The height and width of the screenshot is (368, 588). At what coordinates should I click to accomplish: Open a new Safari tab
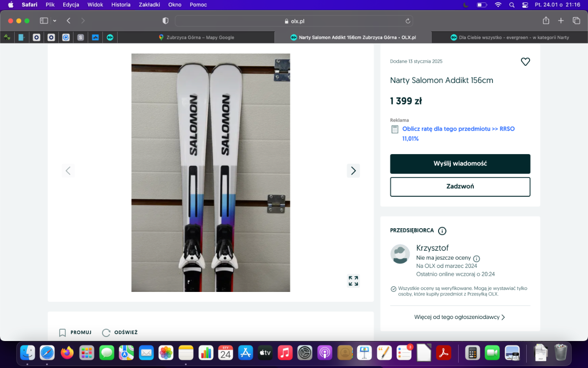(561, 21)
